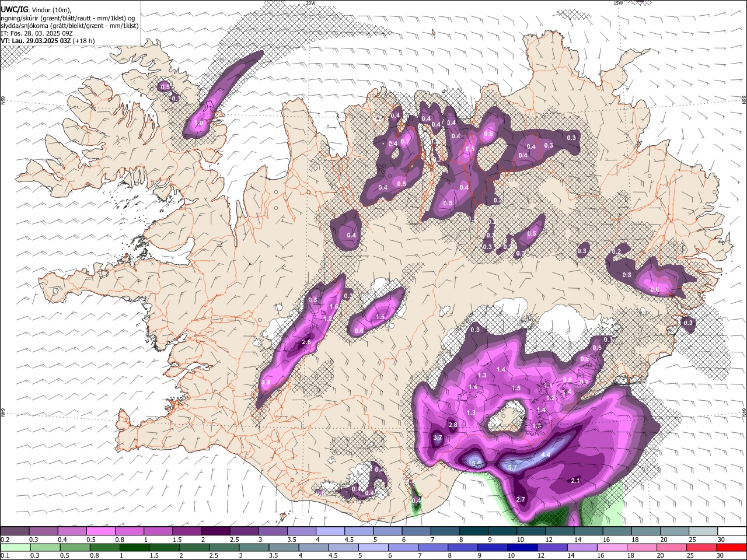
Task: Click the dark plum 2–2.5 swatch in the snow legend
Action: (x=216, y=531)
